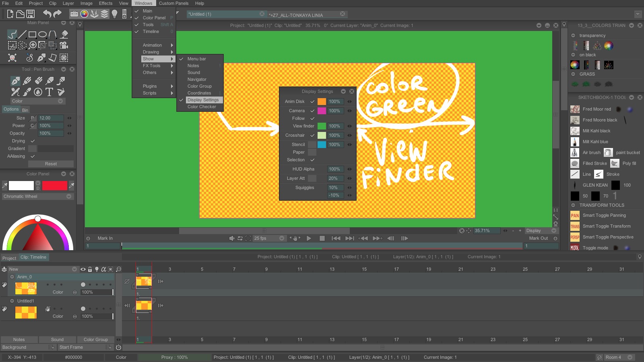The height and width of the screenshot is (362, 644).
Task: Toggle the AAliasing checkbox
Action: [33, 156]
